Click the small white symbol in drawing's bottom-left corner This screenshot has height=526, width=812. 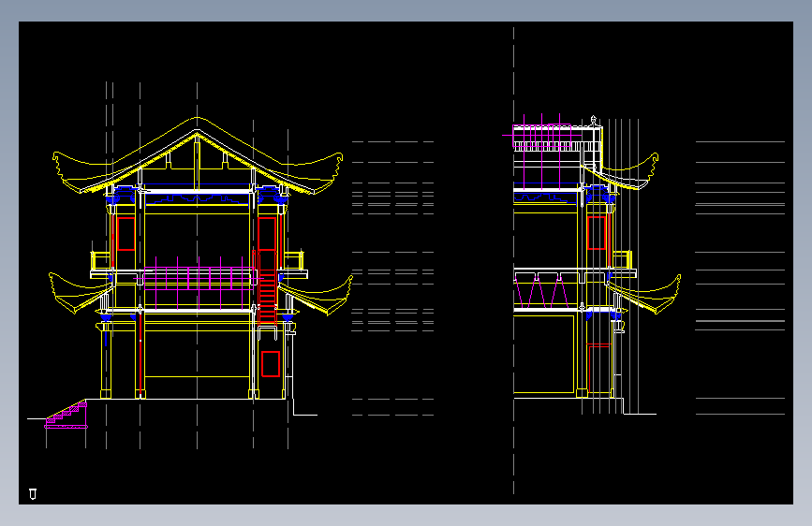[33, 494]
